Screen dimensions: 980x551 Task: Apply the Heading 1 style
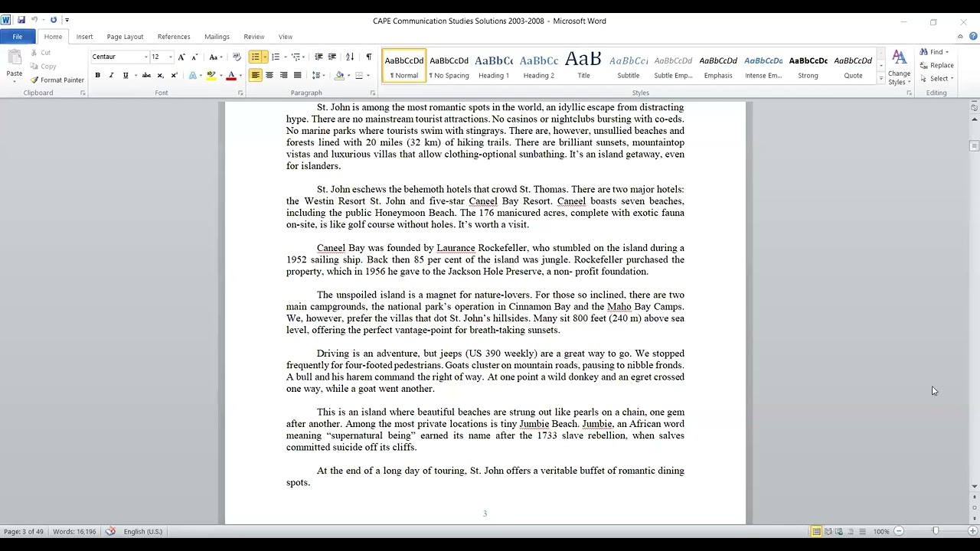[x=494, y=64]
